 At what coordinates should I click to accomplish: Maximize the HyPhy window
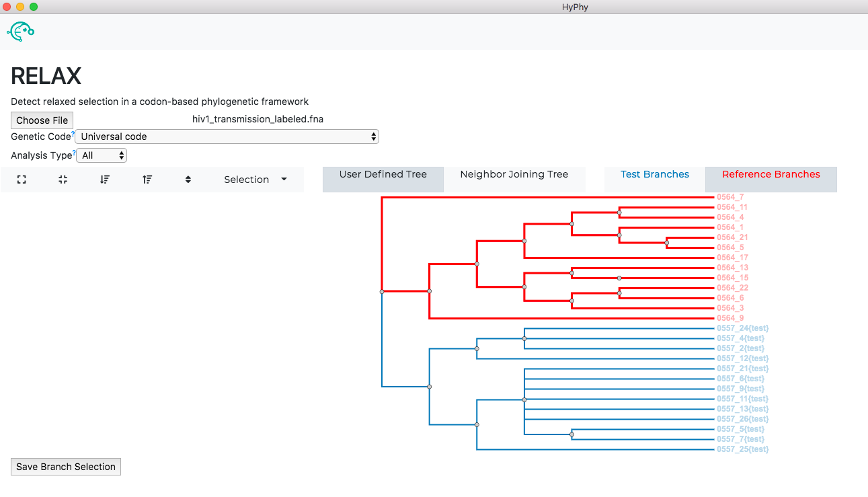pos(34,7)
